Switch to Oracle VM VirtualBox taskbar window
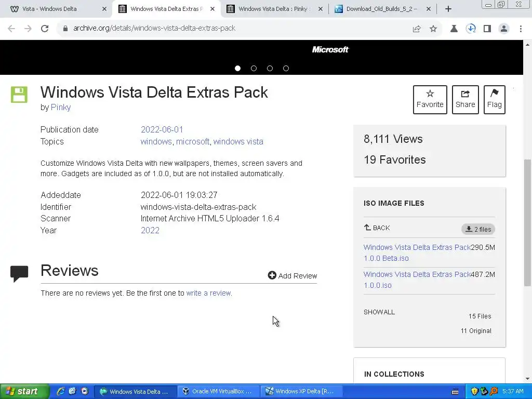Screen dimensions: 532x399 [x=218, y=392]
